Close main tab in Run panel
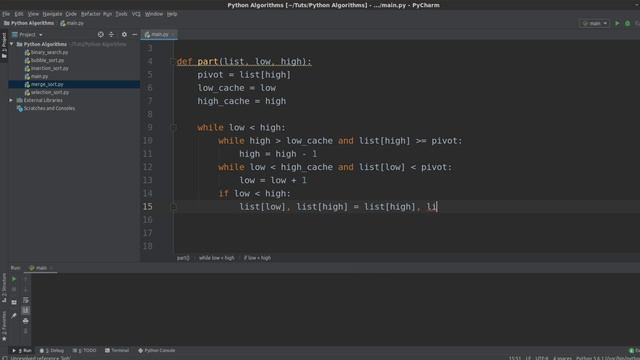The width and height of the screenshot is (640, 360). [x=52, y=268]
